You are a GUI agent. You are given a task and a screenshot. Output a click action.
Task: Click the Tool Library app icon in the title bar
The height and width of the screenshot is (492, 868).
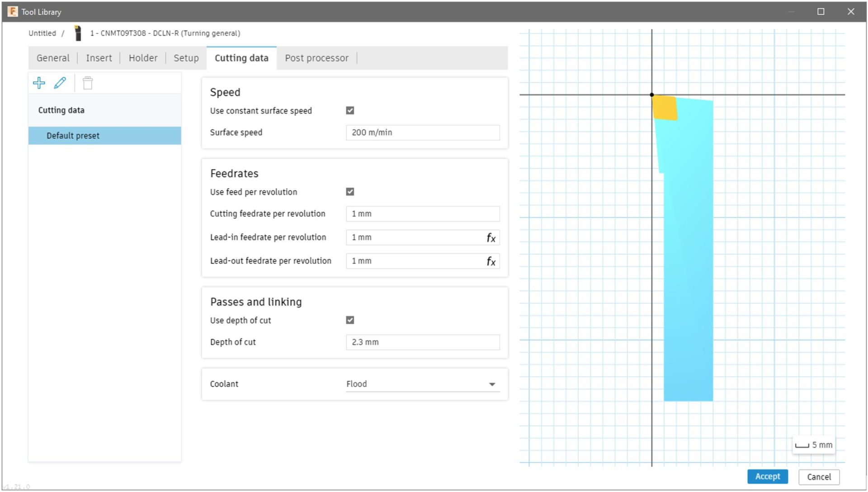coord(12,12)
